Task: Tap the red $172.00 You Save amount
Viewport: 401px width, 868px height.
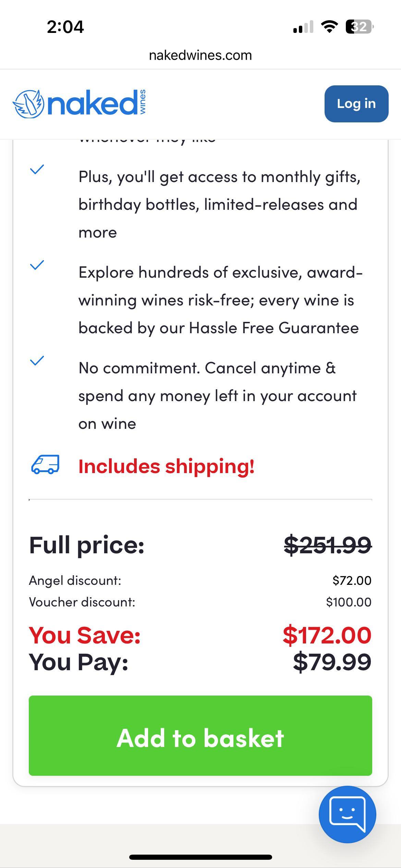Action: click(327, 635)
